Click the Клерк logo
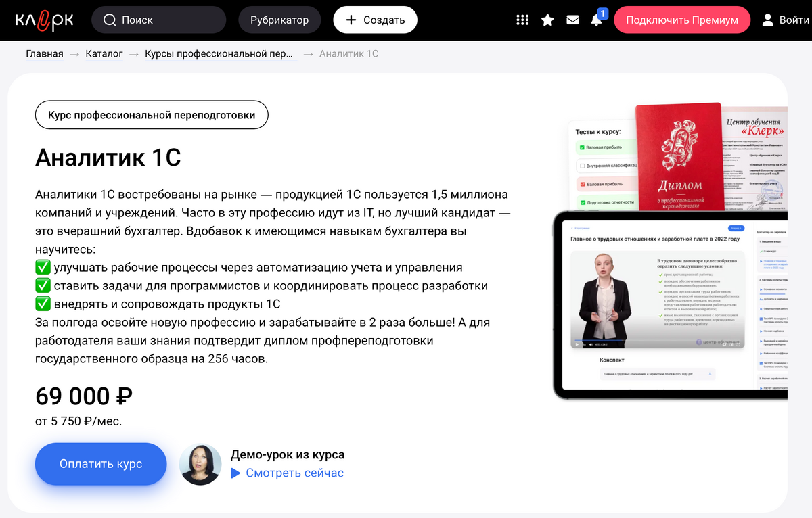The image size is (812, 518). click(44, 20)
